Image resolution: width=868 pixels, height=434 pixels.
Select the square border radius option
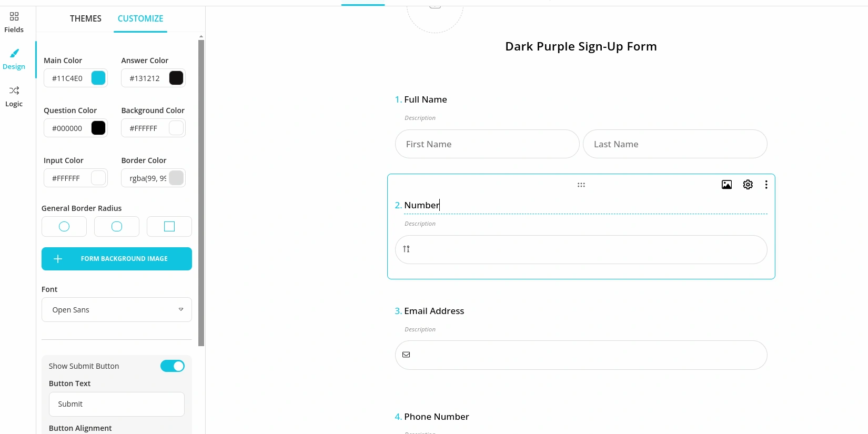click(x=169, y=226)
